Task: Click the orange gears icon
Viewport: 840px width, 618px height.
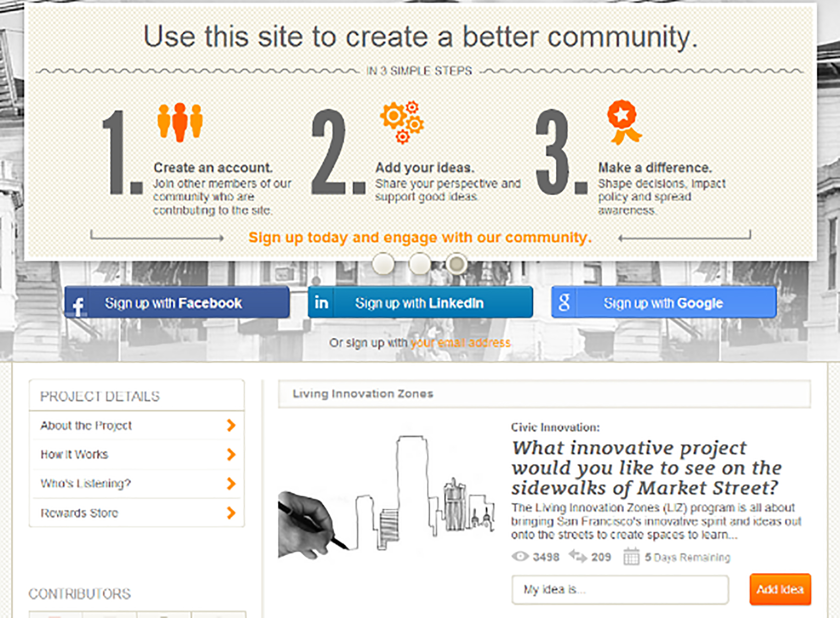Action: (x=402, y=122)
